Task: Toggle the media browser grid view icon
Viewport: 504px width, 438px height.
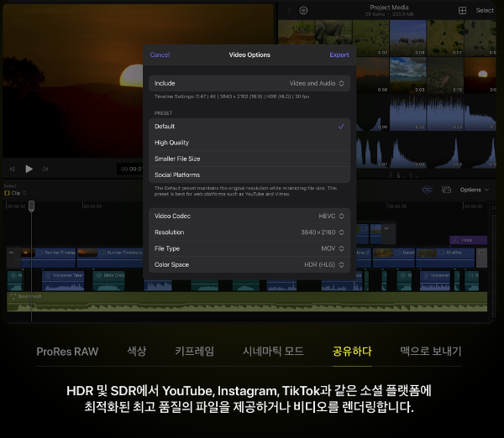Action: [x=462, y=11]
